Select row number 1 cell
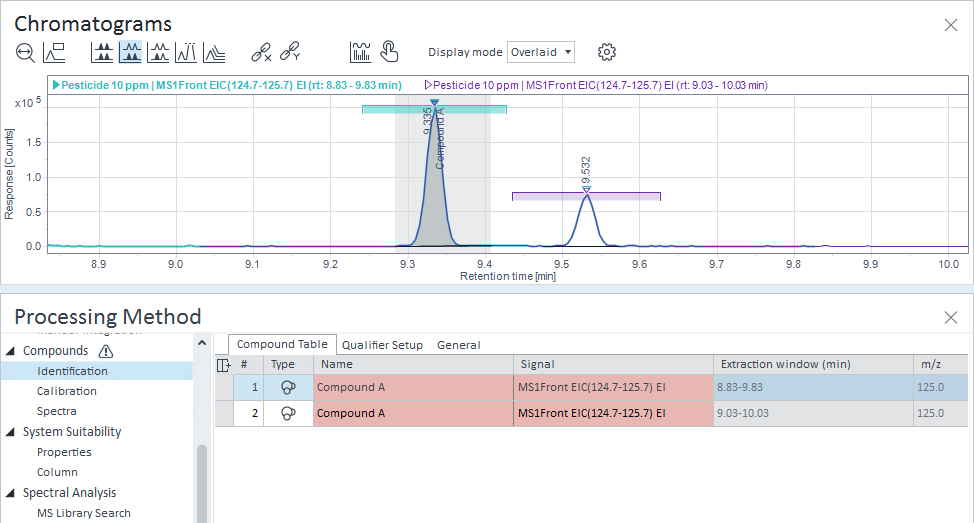The image size is (974, 523). [x=248, y=388]
